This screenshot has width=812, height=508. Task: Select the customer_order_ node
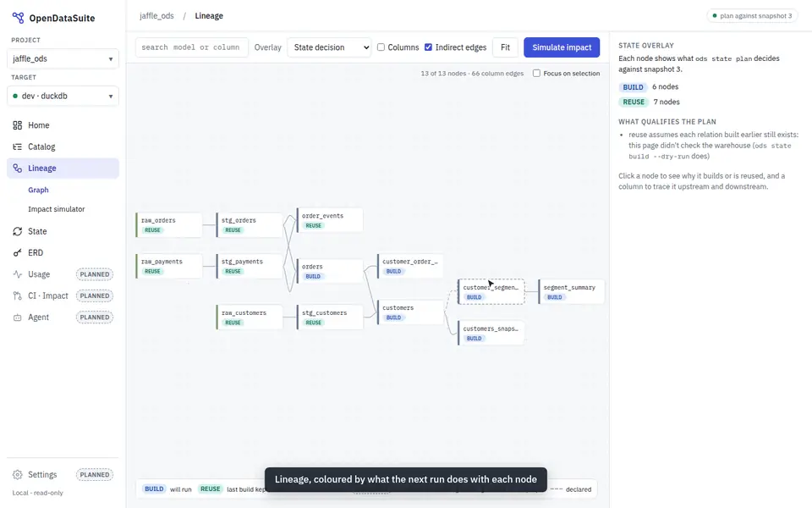coord(410,266)
